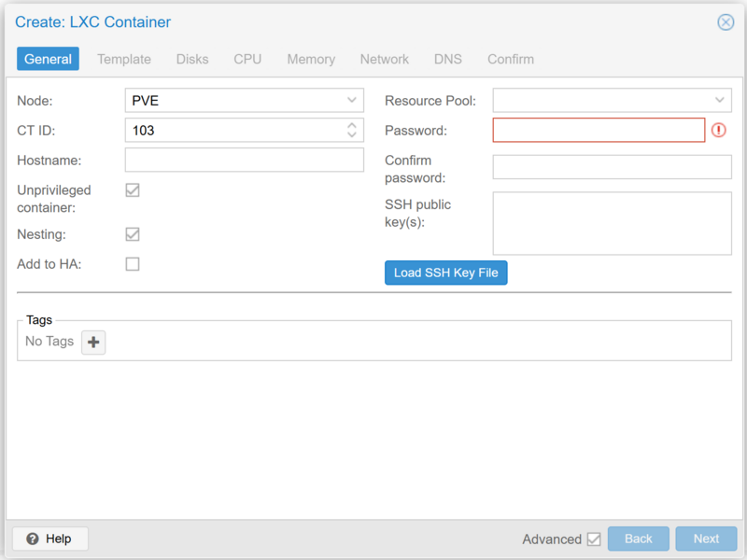The width and height of the screenshot is (747, 560).
Task: Jump to the Confirm tab
Action: [511, 59]
